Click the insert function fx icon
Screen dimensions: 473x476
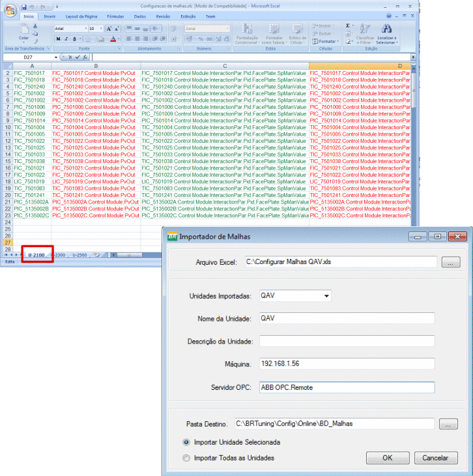85,57
